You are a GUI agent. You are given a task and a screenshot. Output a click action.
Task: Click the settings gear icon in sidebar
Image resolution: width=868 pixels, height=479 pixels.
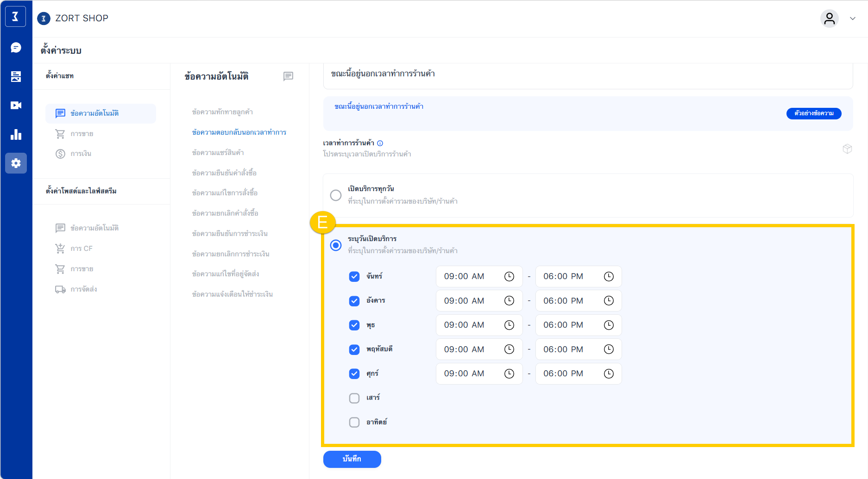click(16, 163)
